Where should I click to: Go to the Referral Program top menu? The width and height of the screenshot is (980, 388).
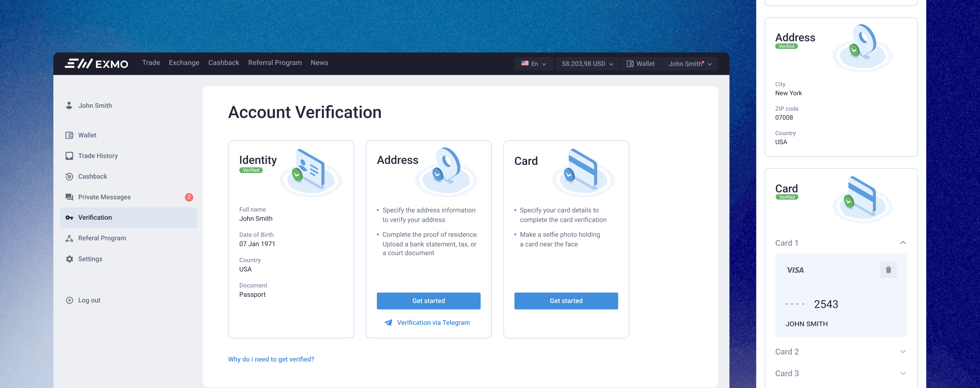[275, 63]
